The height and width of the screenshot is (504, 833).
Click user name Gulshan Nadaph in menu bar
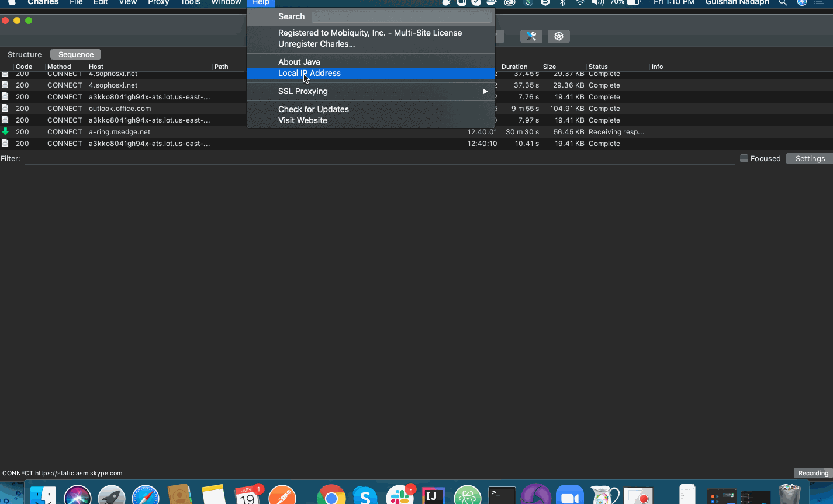(x=737, y=2)
